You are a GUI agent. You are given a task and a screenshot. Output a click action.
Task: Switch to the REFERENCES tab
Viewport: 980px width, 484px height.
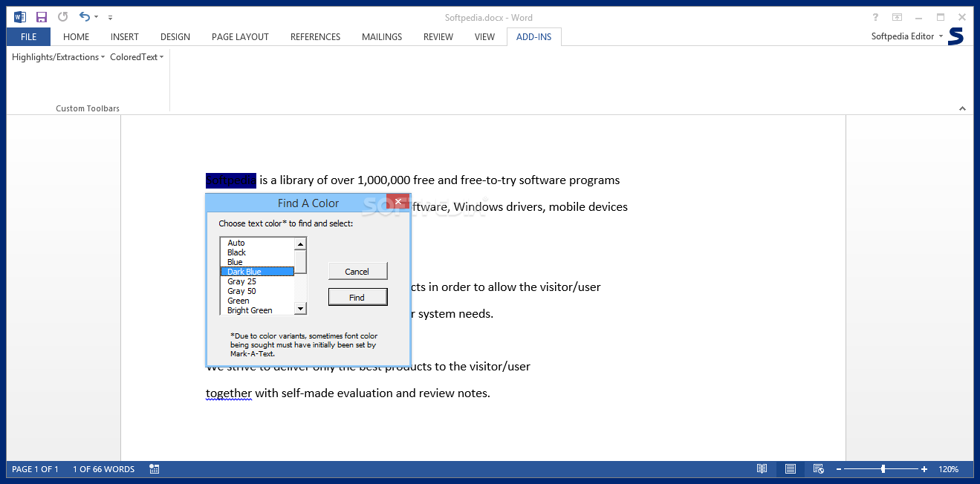coord(316,36)
